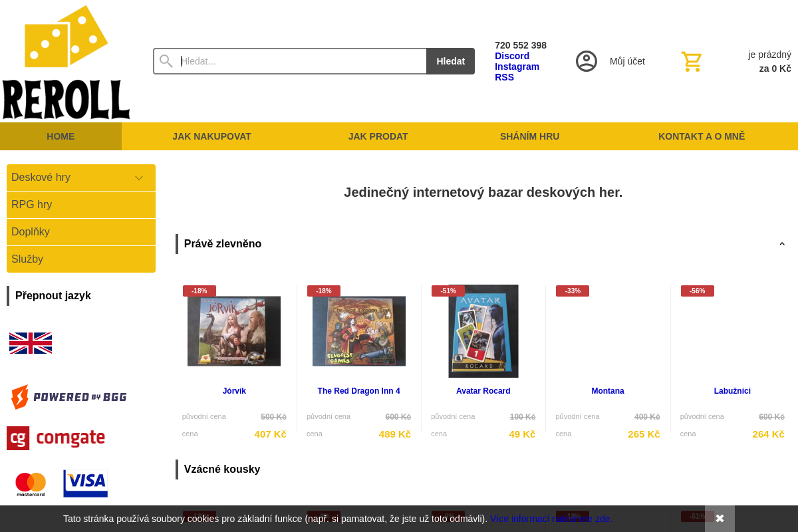The width and height of the screenshot is (798, 532).
Task: Dismiss the cookie notice with the X
Action: point(720,519)
